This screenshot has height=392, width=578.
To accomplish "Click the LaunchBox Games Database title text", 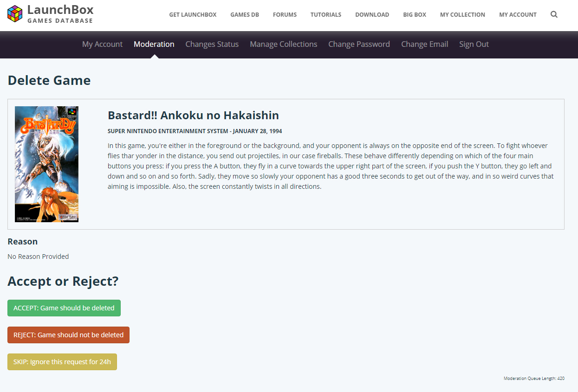I will [x=60, y=14].
